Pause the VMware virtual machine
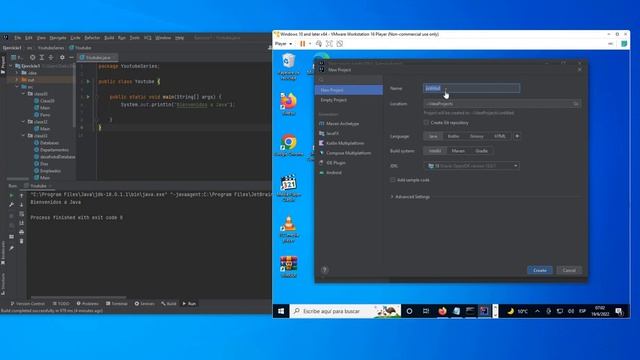 click(302, 44)
